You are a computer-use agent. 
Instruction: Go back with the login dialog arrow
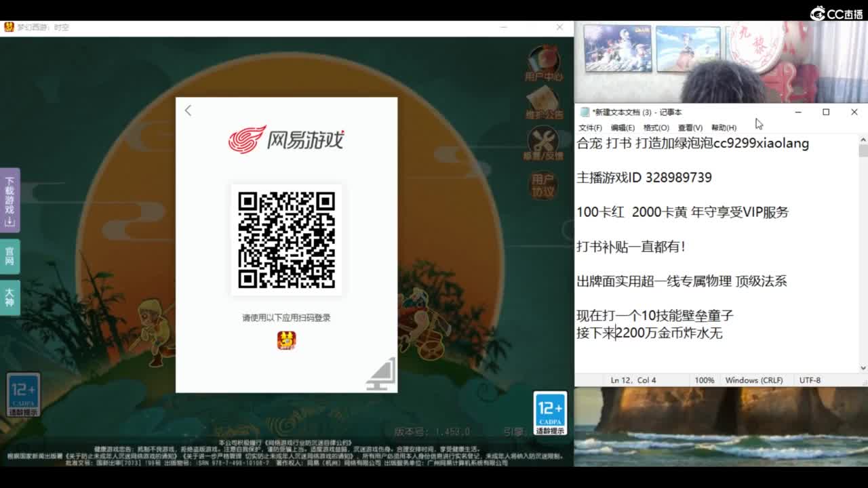click(x=188, y=110)
